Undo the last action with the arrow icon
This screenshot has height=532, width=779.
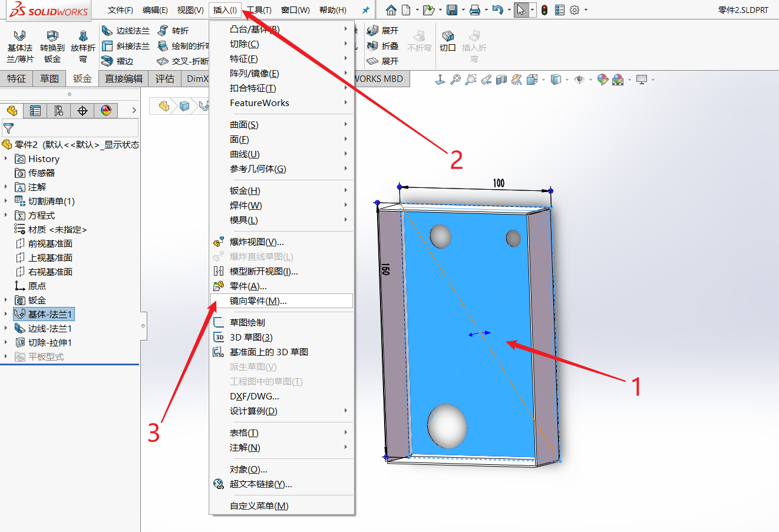point(498,10)
